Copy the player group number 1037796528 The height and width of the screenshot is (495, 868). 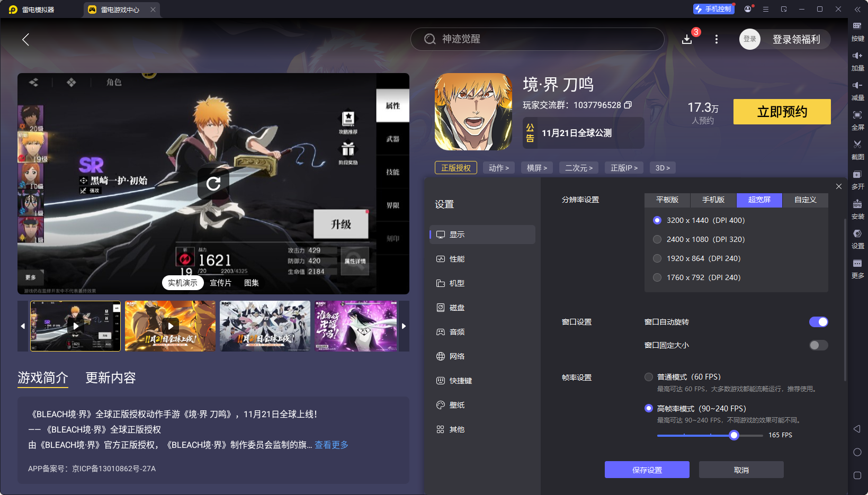click(x=628, y=105)
